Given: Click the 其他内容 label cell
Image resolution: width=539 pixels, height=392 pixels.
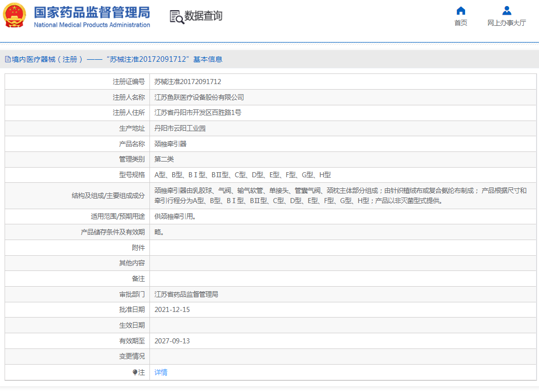Looking at the screenshot, I should click(x=77, y=263).
